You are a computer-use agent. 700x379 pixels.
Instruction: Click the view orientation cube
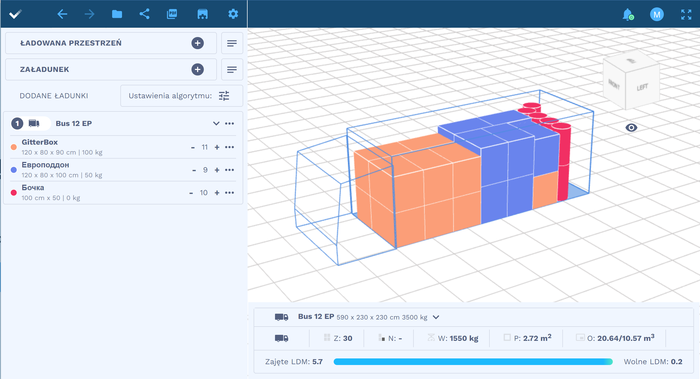click(x=631, y=79)
